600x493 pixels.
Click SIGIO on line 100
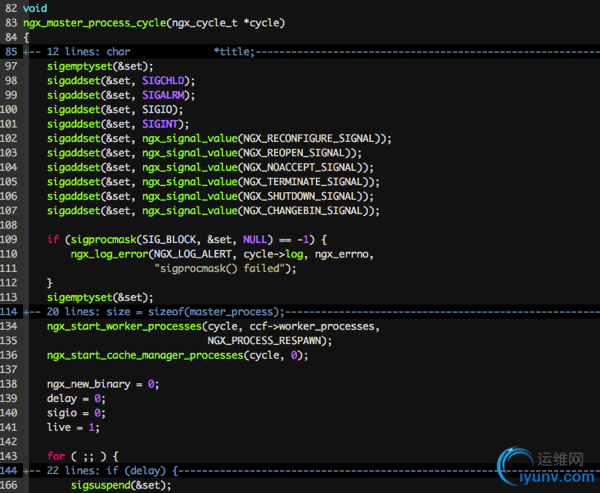coord(157,110)
